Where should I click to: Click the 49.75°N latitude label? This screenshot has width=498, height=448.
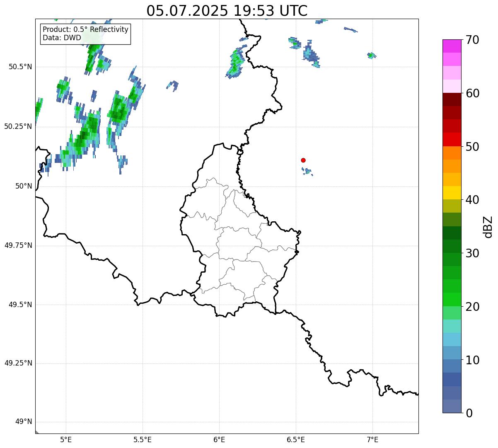tap(18, 245)
